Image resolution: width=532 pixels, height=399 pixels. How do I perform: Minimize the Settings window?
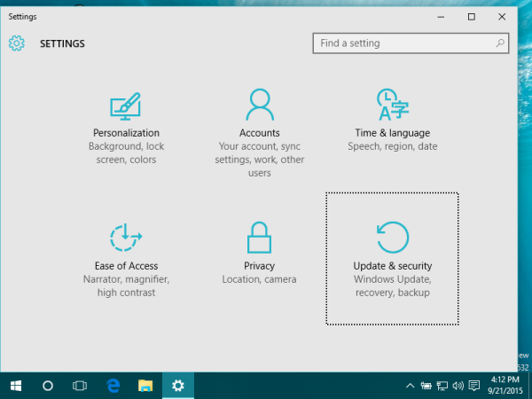[x=441, y=17]
